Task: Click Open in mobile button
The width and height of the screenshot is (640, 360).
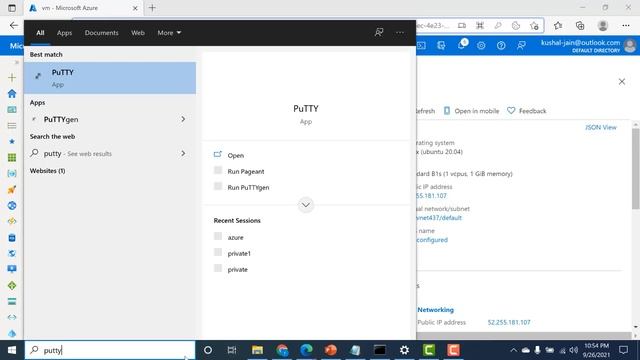Action: point(471,111)
